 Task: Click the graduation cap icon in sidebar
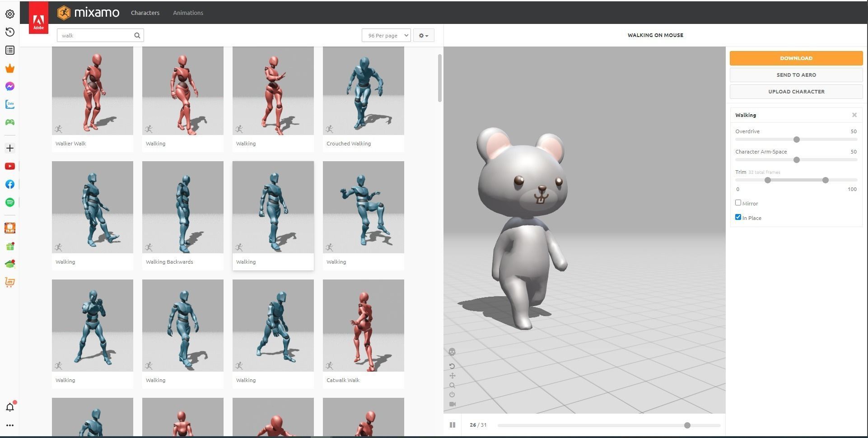10,264
